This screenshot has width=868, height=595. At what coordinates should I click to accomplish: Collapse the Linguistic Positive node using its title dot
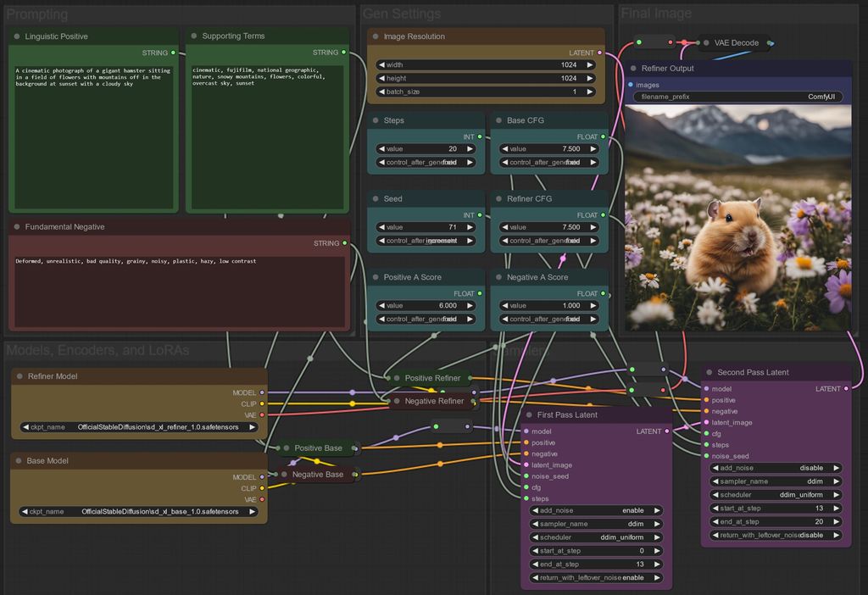pos(17,36)
